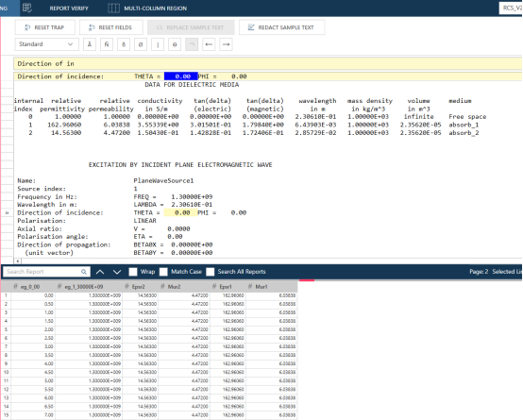This screenshot has height=420, width=523.
Task: Click the Multi-Column Region columns icon
Action: point(113,8)
